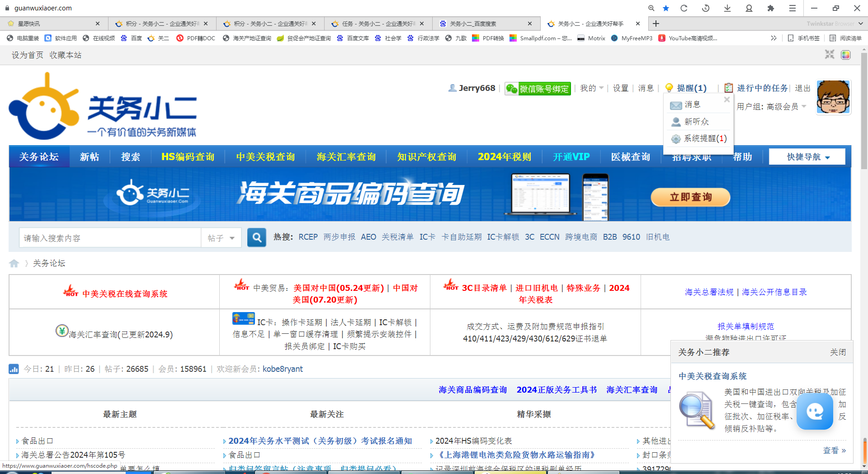Screen dimensions: 868x474
Task: Open the downloads arrow icon
Action: pos(727,8)
